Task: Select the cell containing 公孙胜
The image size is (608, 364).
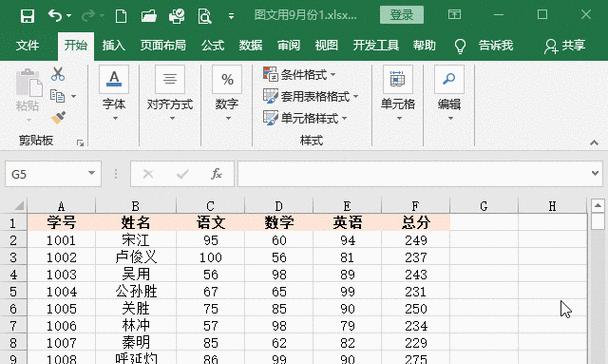Action: [136, 292]
